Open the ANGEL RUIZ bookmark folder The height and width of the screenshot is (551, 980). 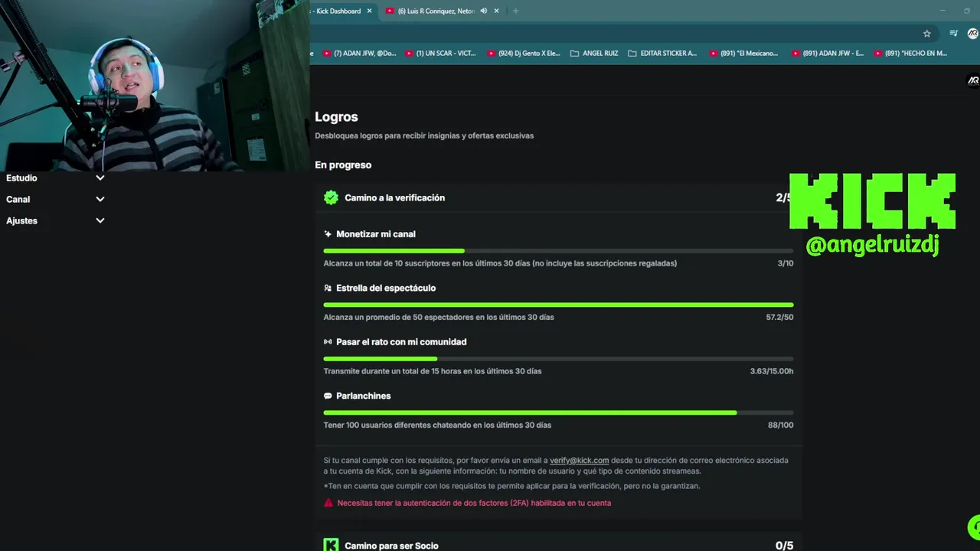tap(594, 54)
